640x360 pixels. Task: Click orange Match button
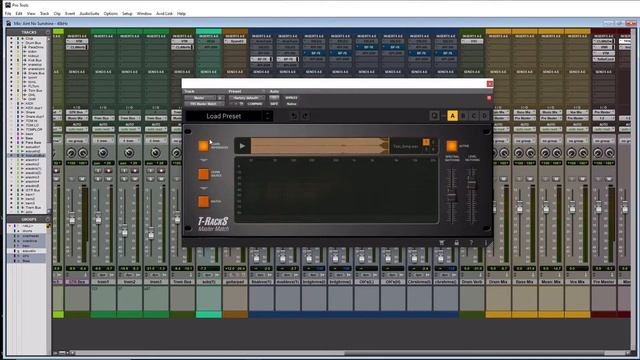click(203, 202)
